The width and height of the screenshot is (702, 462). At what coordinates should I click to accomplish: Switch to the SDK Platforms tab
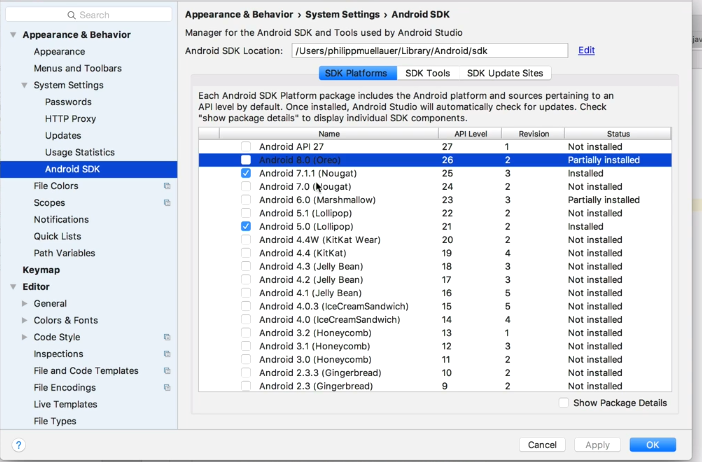[358, 73]
